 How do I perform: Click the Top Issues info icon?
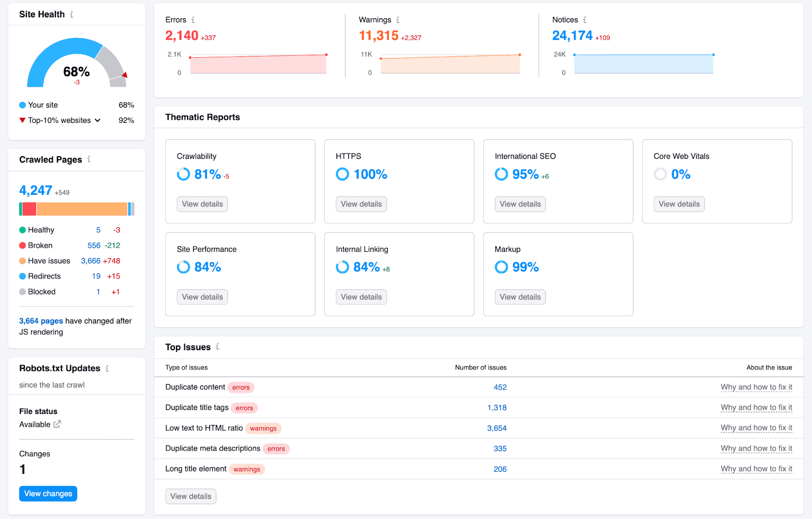(217, 347)
